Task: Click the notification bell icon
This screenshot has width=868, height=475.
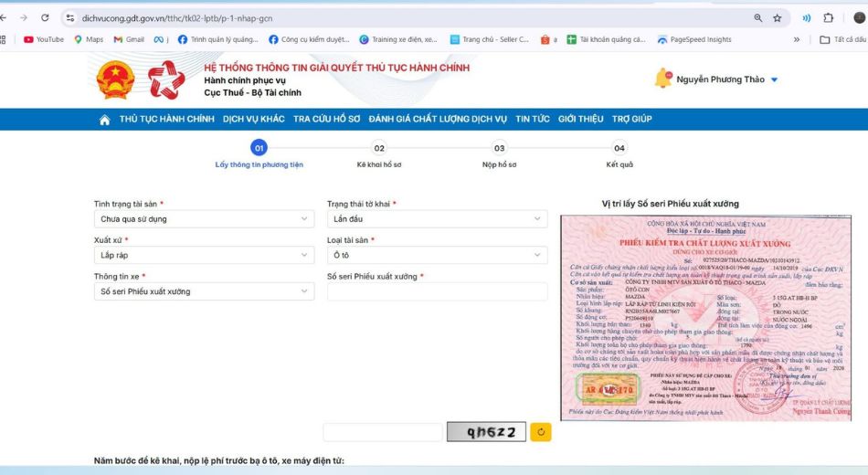Action: coord(662,79)
